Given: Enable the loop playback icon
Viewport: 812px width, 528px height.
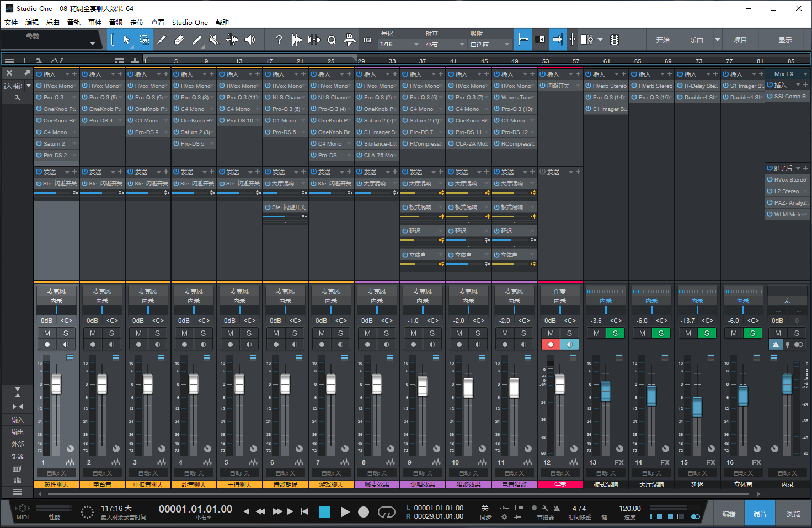Looking at the screenshot, I should [x=387, y=512].
